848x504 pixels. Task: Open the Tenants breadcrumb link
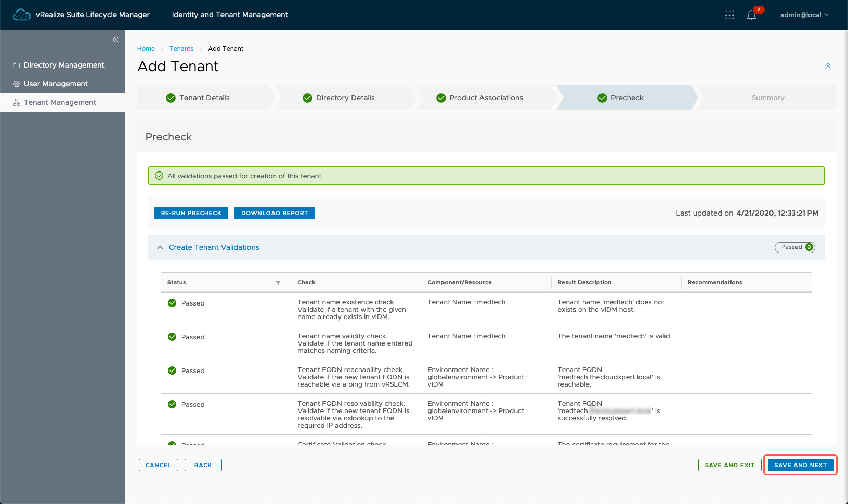(181, 49)
